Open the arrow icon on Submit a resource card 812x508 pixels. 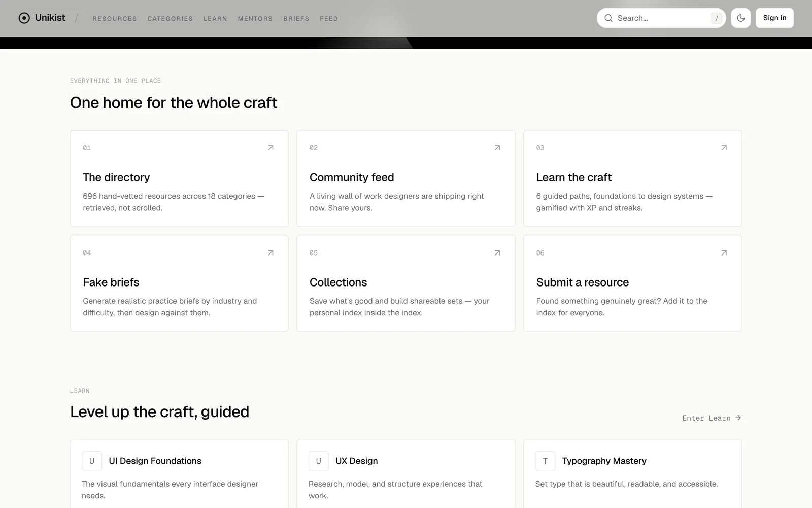724,253
